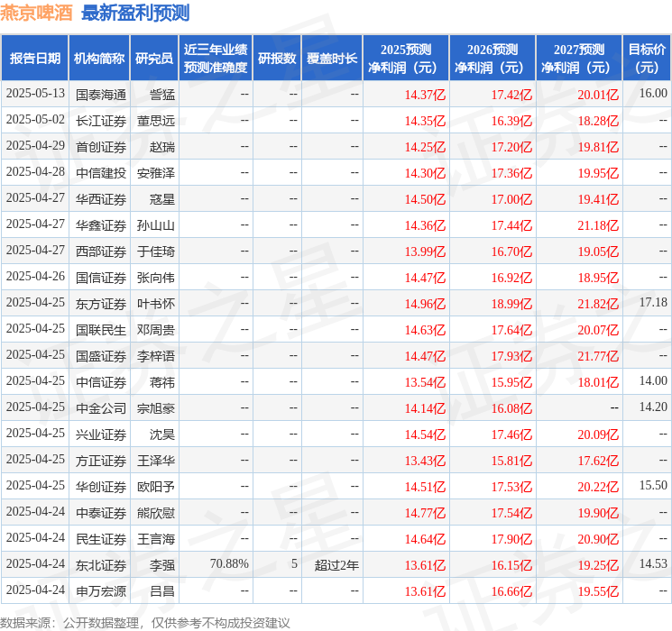The image size is (672, 631).
Task: Select the 华创证券 institution cell
Action: [x=101, y=487]
